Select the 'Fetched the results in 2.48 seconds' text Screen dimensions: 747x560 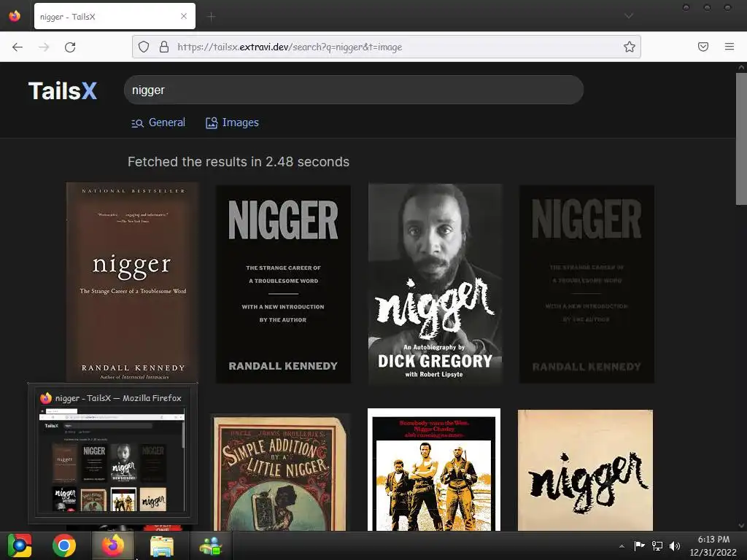(239, 162)
